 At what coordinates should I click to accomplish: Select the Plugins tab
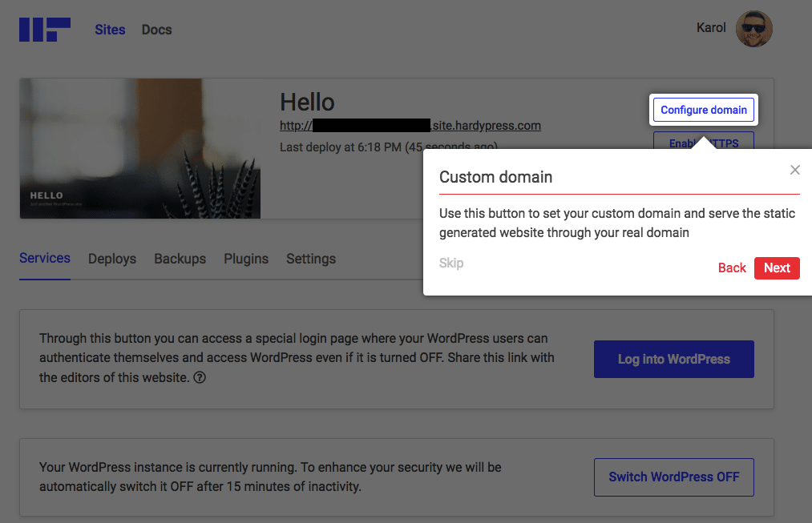click(246, 259)
